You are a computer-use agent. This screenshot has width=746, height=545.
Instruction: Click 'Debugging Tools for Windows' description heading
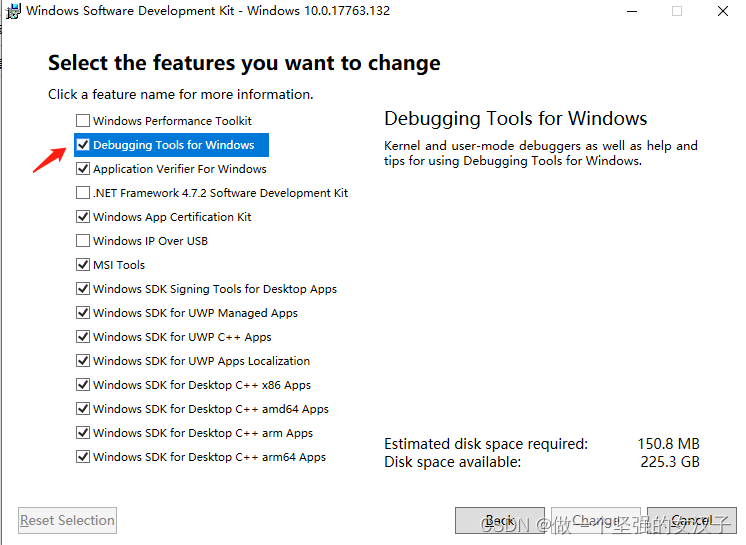(x=516, y=118)
